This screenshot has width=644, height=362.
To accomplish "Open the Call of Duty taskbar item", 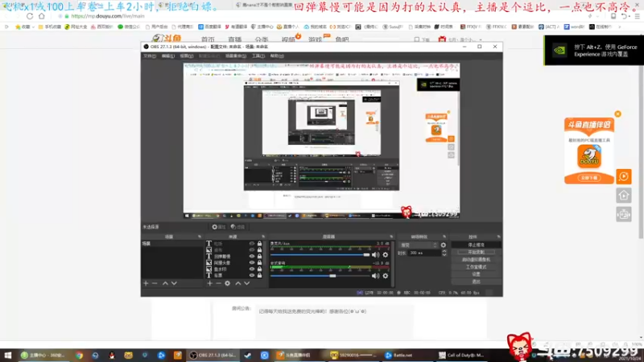I will coord(460,355).
